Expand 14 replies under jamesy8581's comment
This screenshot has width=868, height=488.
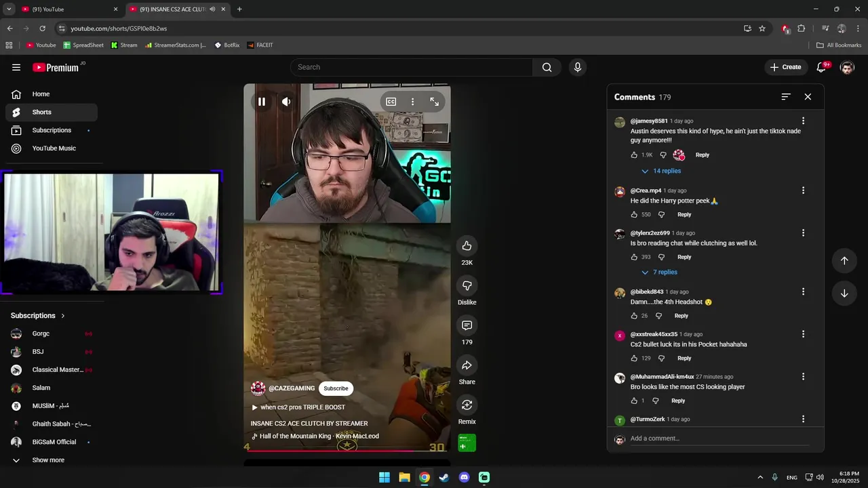(661, 171)
